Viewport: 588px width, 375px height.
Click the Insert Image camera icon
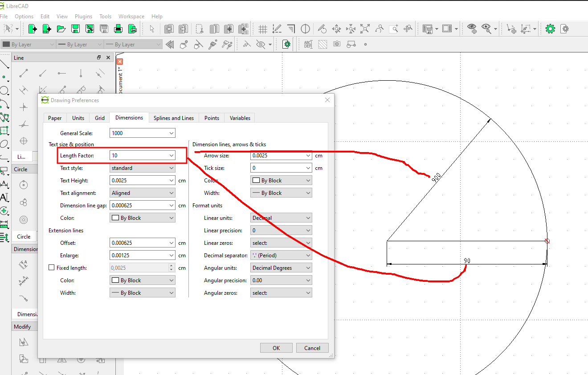tap(337, 44)
